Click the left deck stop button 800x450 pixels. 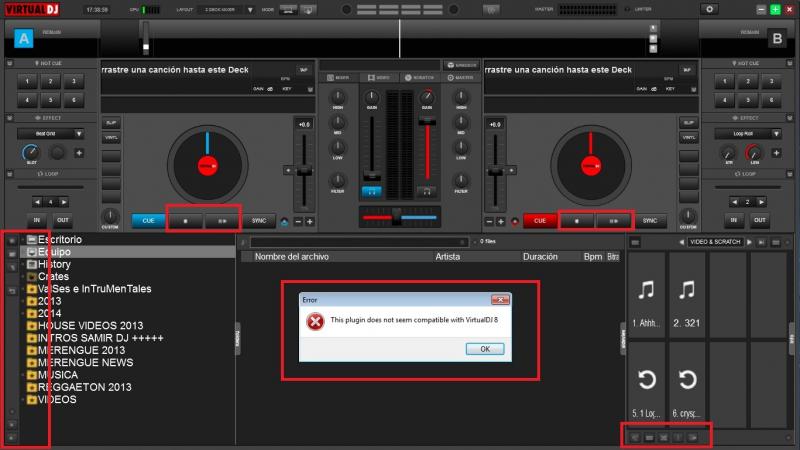pyautogui.click(x=186, y=221)
